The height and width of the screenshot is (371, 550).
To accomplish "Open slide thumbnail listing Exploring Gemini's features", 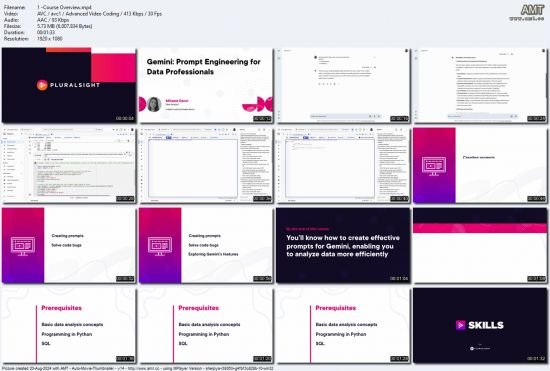I will 206,245.
